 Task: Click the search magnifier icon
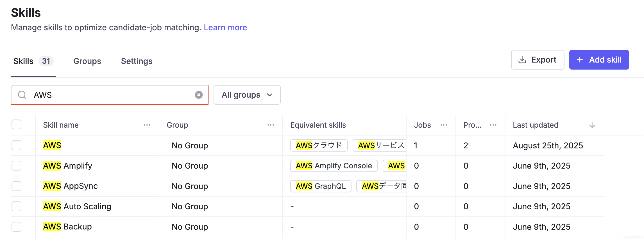[22, 95]
